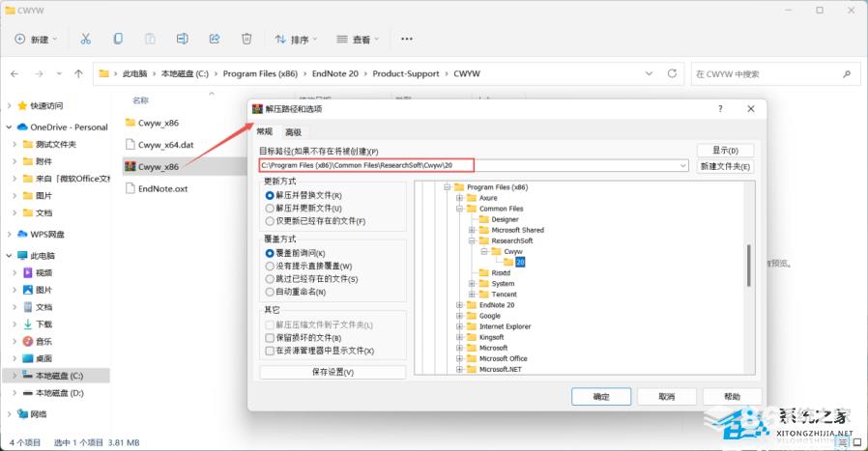868x451 pixels.
Task: Collapse Program Files (x86) tree node
Action: click(448, 187)
